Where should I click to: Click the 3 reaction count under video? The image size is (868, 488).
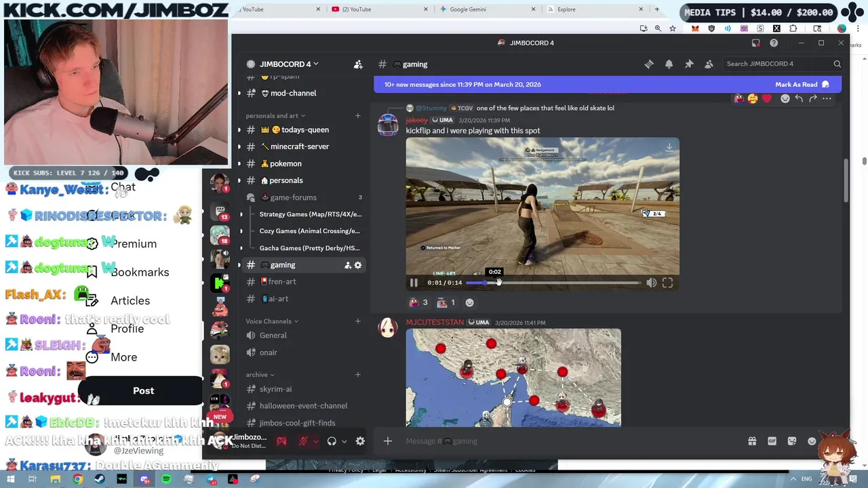[x=418, y=303]
